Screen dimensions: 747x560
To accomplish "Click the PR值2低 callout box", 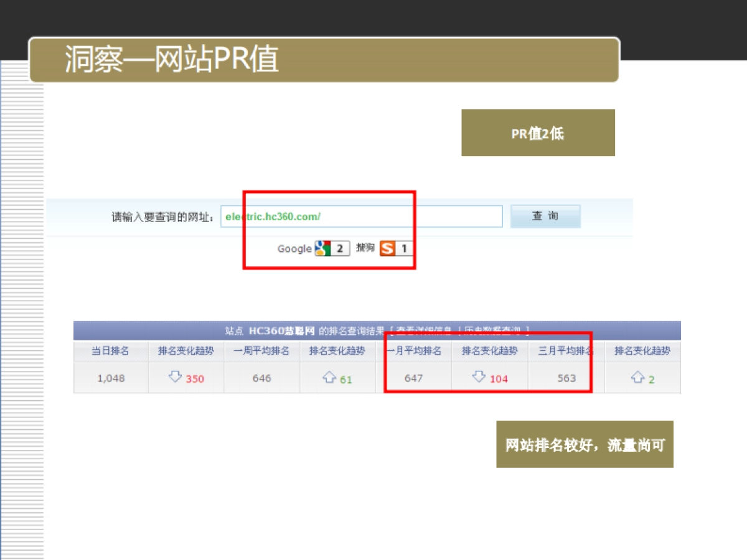I will pyautogui.click(x=537, y=133).
